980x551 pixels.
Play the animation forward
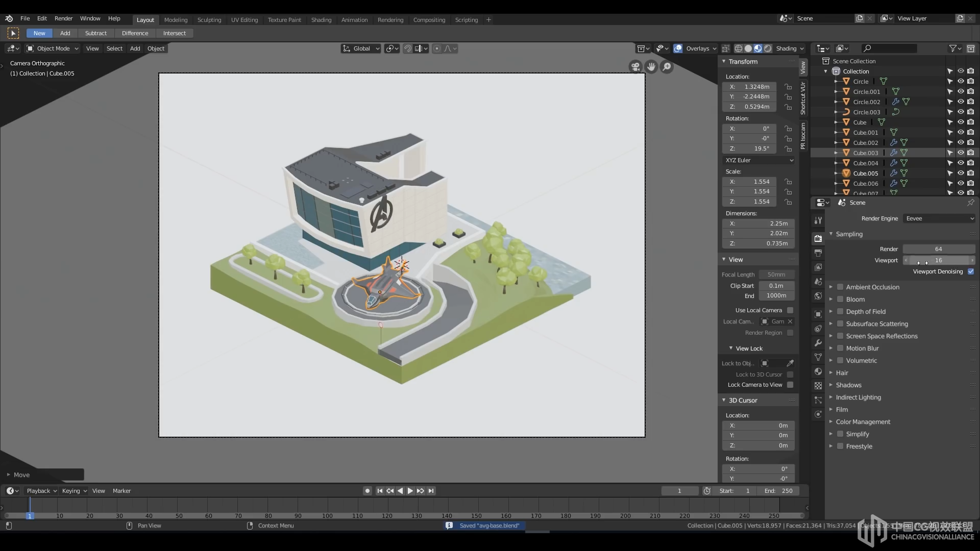pyautogui.click(x=410, y=491)
